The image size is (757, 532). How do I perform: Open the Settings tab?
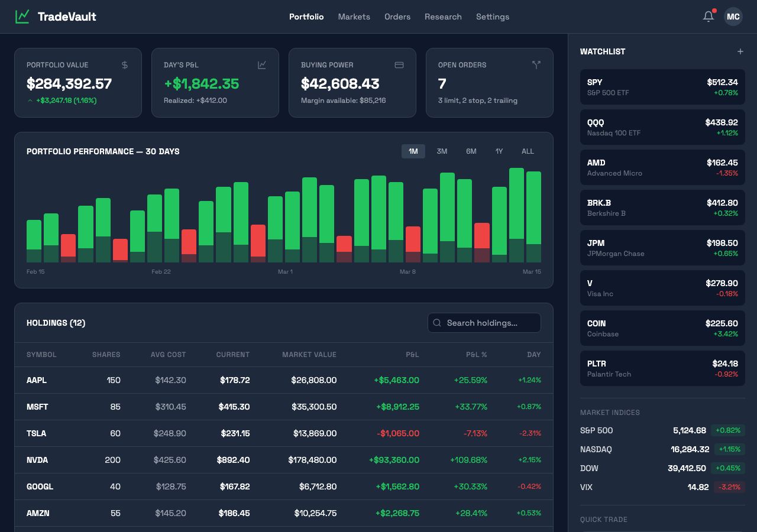[493, 17]
